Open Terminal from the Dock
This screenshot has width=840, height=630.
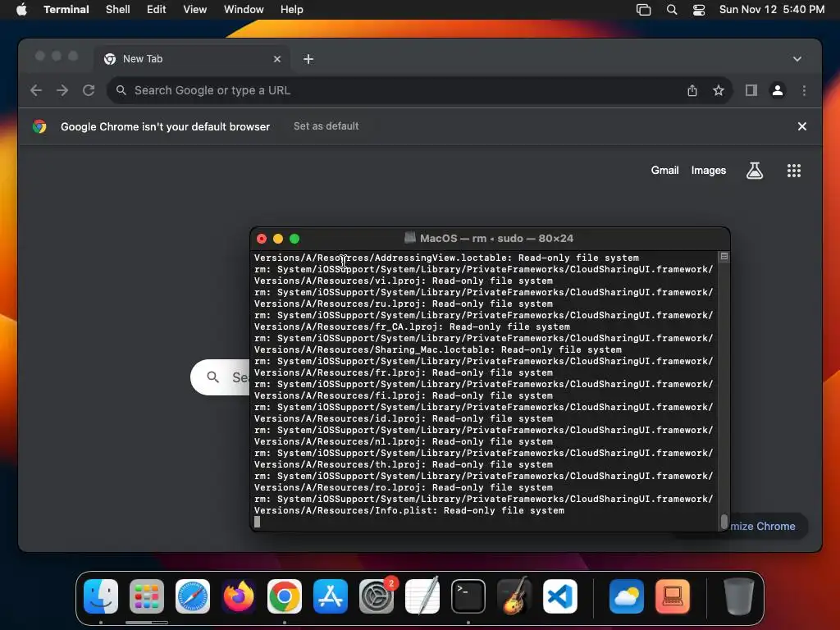coord(468,596)
